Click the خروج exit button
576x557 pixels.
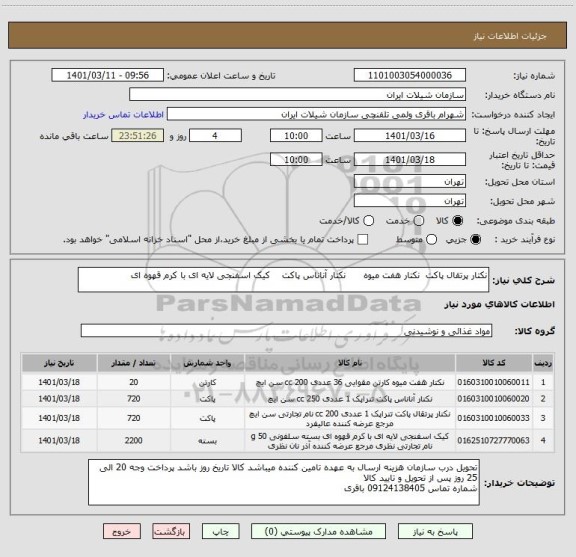point(122,532)
